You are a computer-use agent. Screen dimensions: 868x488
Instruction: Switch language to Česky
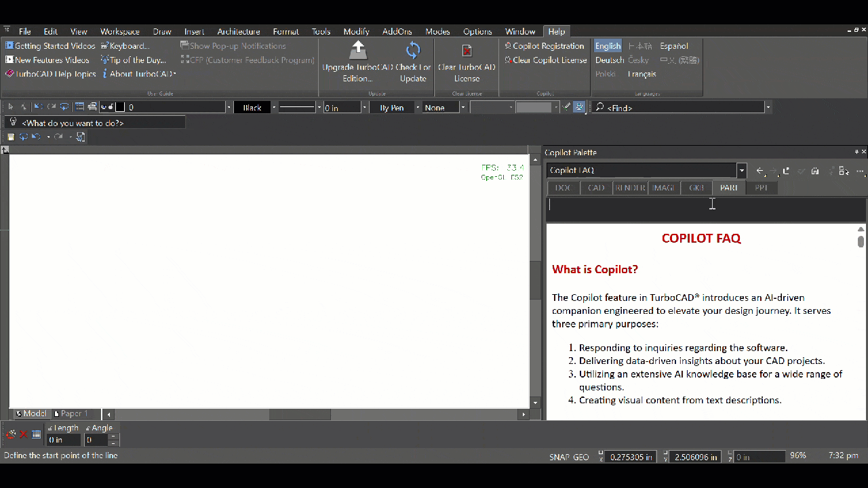tap(638, 60)
